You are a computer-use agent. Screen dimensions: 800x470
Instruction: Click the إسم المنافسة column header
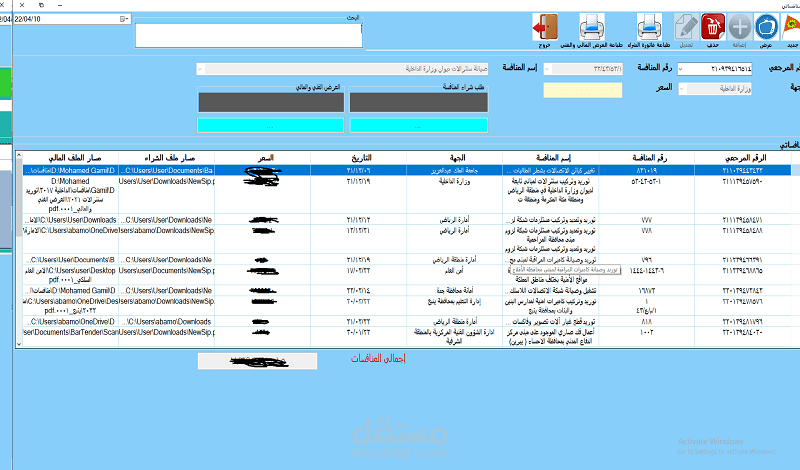point(551,158)
